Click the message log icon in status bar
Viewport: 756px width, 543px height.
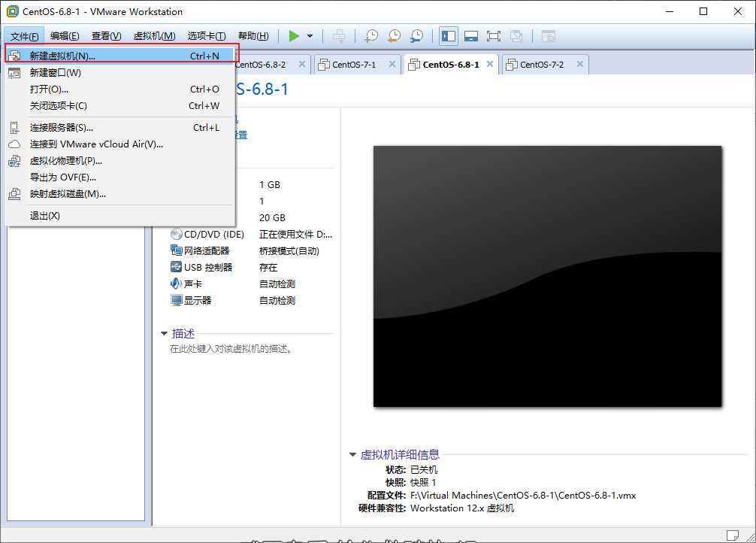coord(733,535)
